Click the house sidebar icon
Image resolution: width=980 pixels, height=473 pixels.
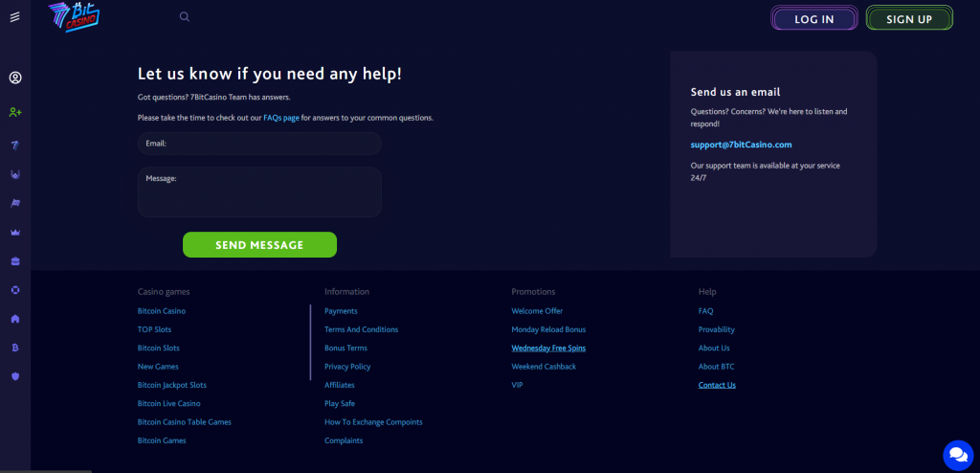15,319
